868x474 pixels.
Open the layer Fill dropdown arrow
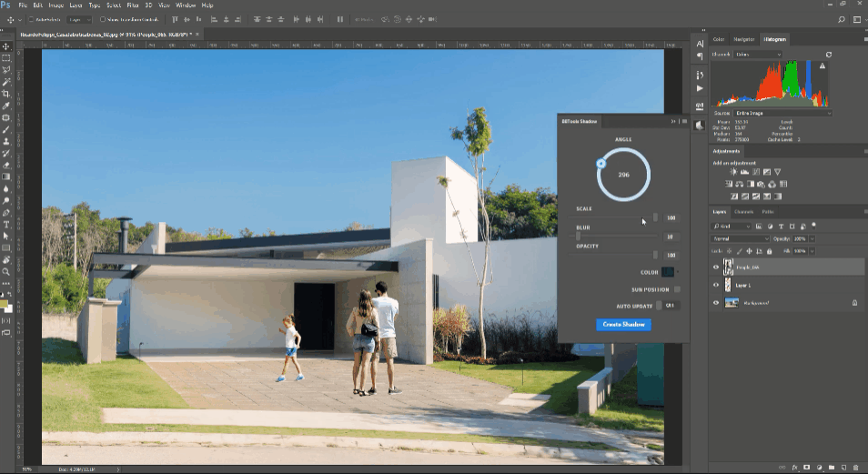coord(812,251)
